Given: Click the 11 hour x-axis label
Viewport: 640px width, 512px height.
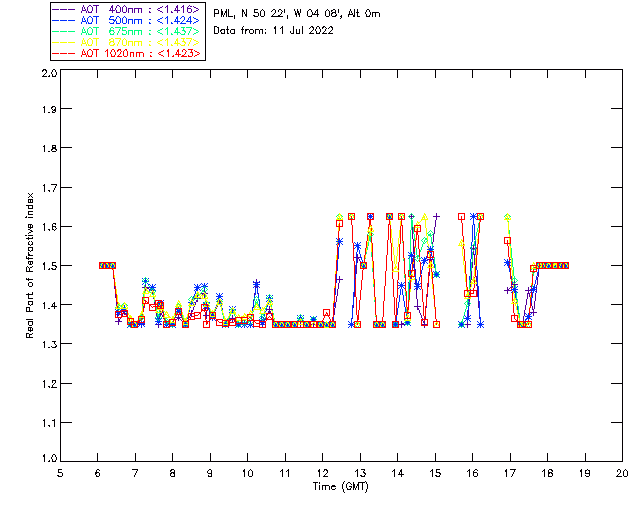Looking at the screenshot, I should 284,473.
